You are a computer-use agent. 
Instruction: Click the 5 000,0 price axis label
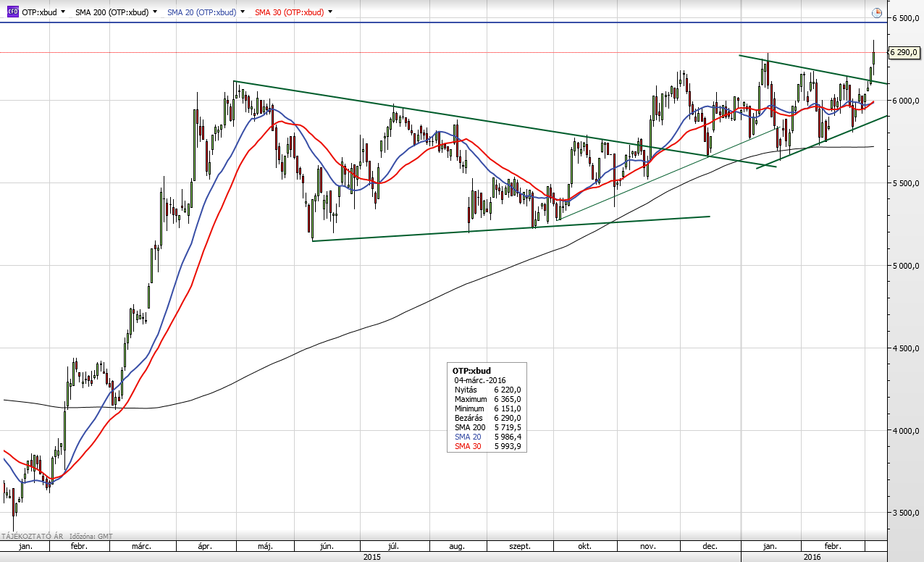click(x=905, y=266)
